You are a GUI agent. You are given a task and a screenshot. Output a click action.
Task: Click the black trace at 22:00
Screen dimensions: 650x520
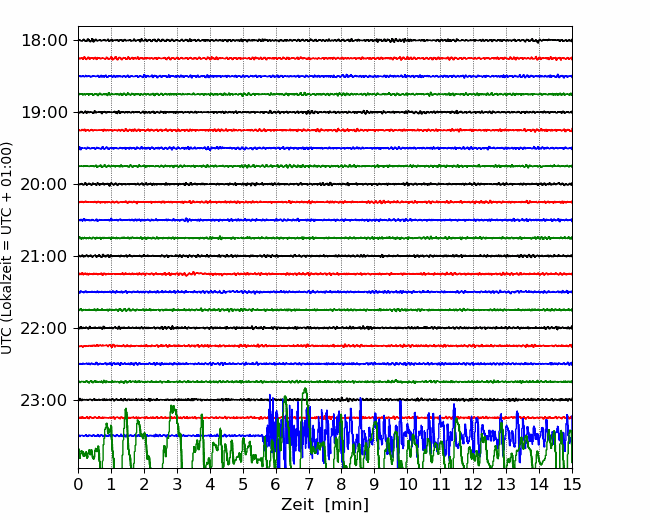coord(325,328)
